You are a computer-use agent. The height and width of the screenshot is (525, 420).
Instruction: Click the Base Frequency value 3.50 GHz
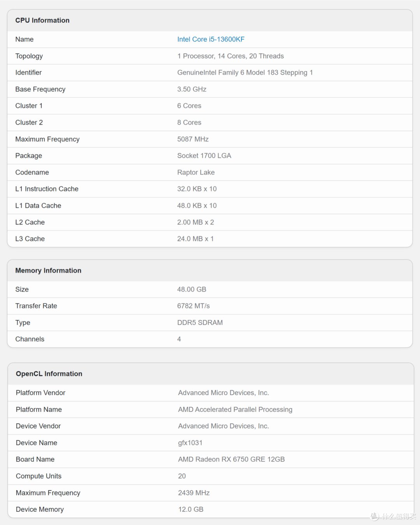[192, 89]
